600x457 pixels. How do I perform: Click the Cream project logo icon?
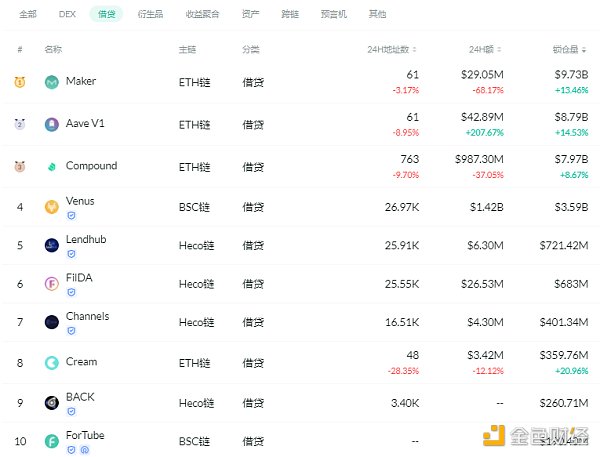52,363
